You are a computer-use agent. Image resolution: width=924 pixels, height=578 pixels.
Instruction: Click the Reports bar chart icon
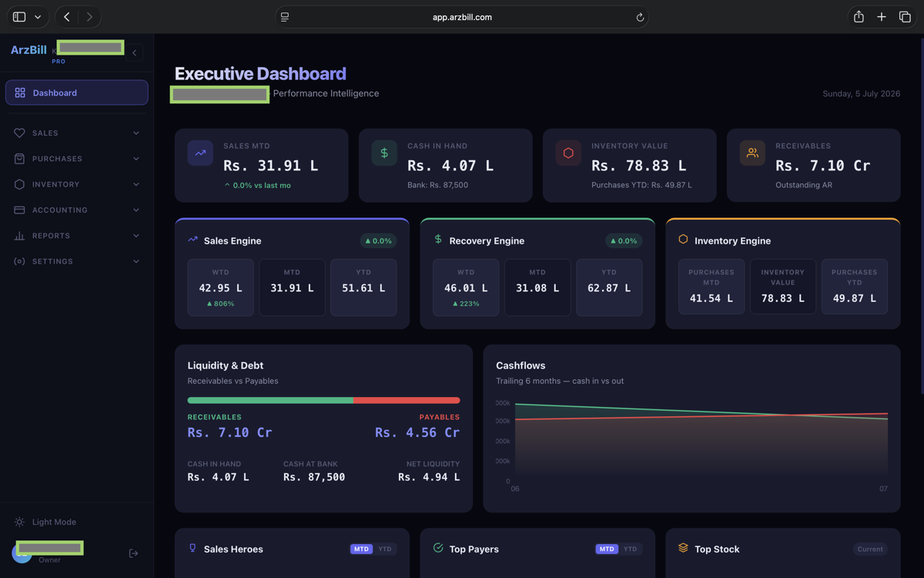[x=19, y=236]
